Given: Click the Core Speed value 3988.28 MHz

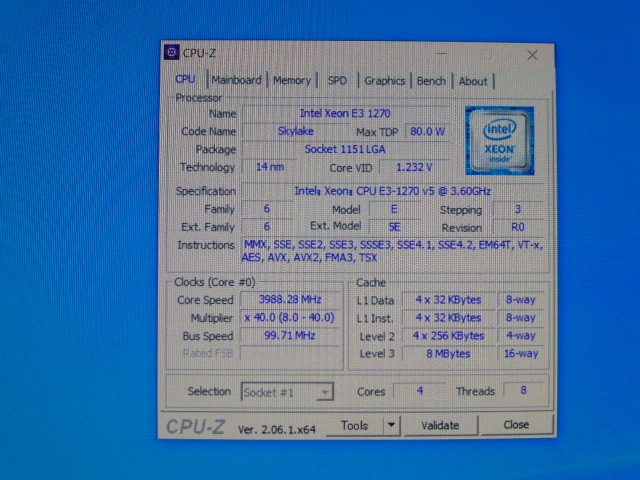Looking at the screenshot, I should point(290,300).
